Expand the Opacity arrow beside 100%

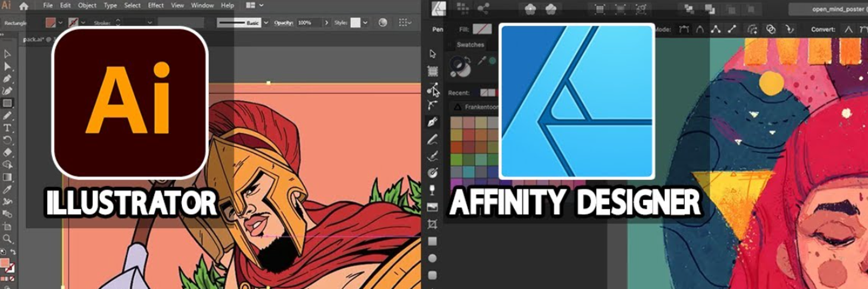(x=326, y=23)
